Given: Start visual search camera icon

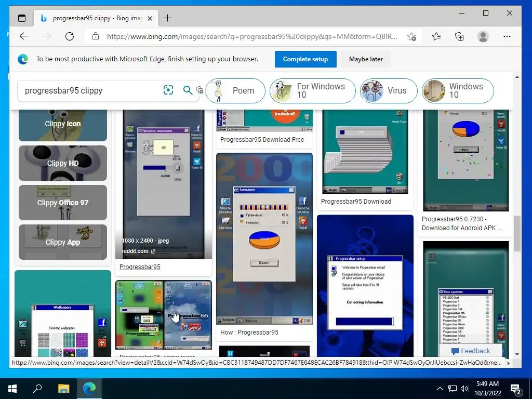Looking at the screenshot, I should 168,90.
